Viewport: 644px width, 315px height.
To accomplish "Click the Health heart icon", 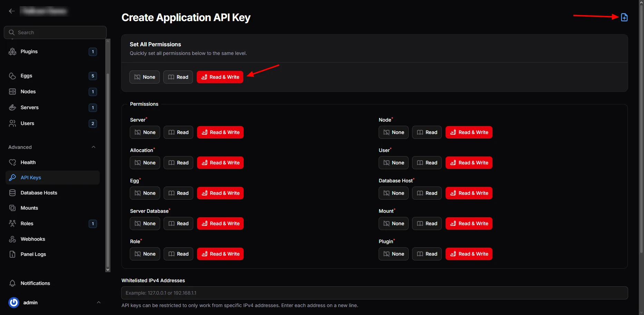I will (x=12, y=162).
